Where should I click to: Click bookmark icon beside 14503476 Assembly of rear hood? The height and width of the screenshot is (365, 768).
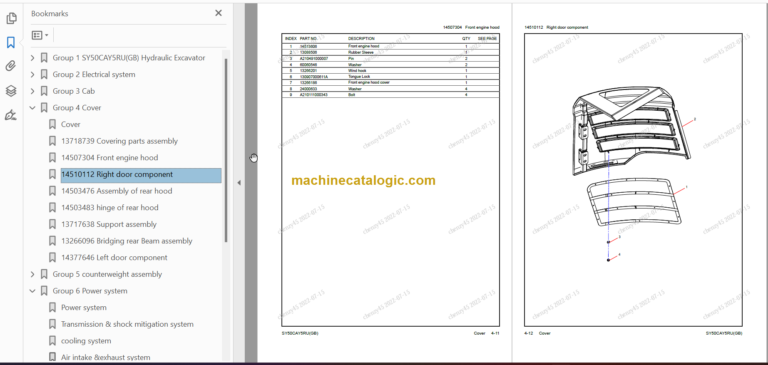(52, 191)
